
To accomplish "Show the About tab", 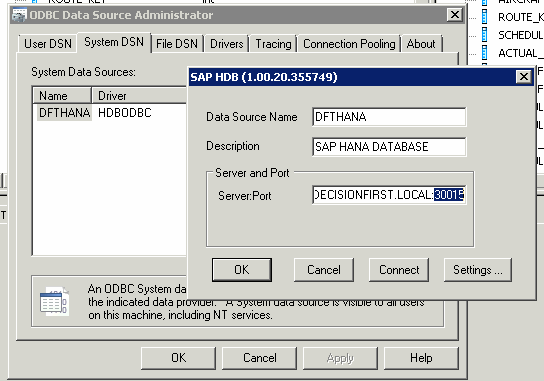I will point(421,44).
